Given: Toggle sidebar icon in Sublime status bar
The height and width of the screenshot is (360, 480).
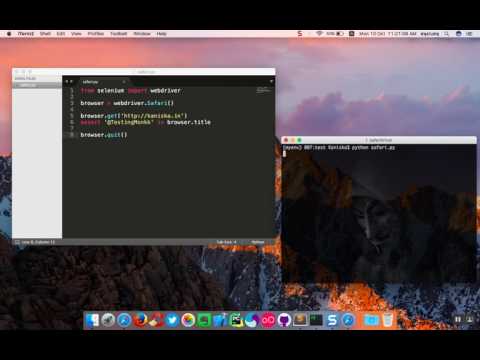Looking at the screenshot, I should [x=17, y=242].
